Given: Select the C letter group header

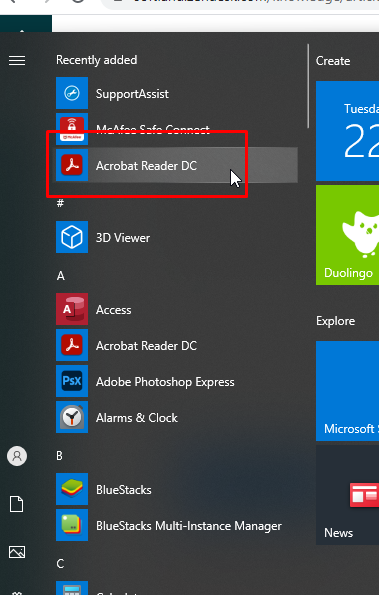Looking at the screenshot, I should coord(60,564).
